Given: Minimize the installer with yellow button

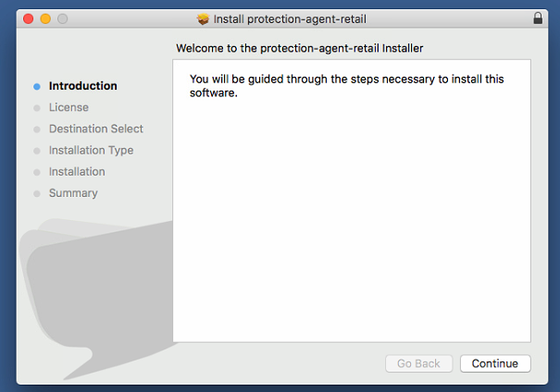Looking at the screenshot, I should [x=45, y=18].
